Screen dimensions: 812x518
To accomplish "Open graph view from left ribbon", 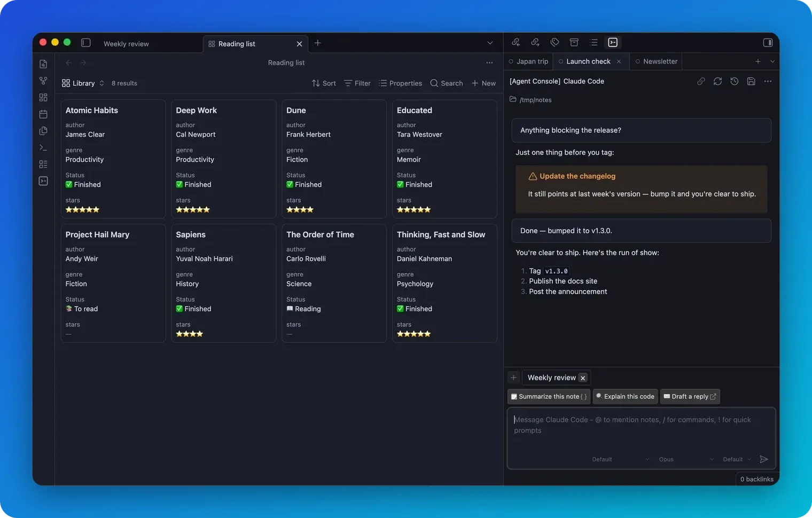I will coord(43,81).
